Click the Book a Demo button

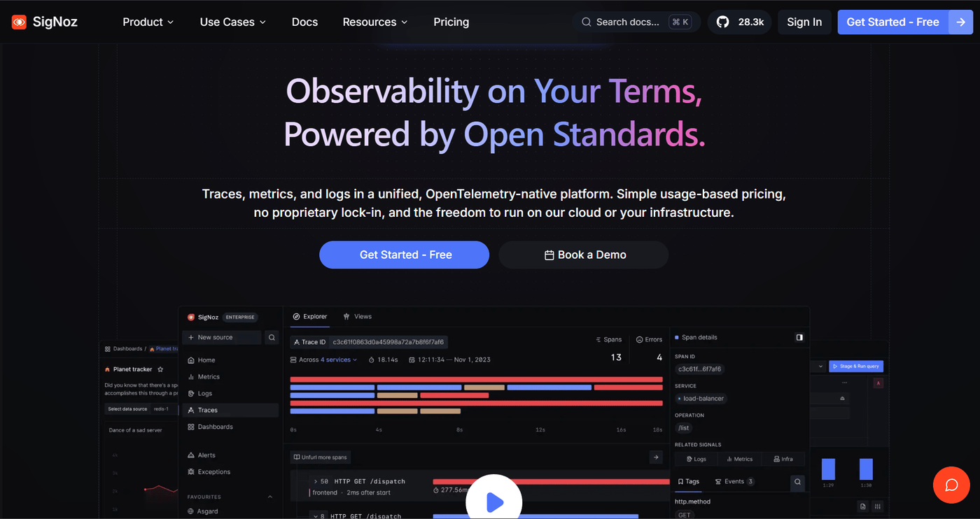click(584, 255)
